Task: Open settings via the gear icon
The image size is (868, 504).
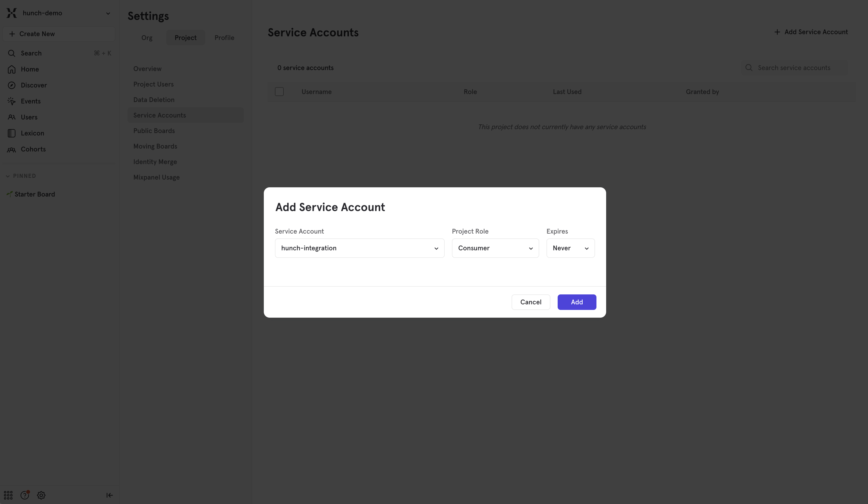Action: pos(41,495)
